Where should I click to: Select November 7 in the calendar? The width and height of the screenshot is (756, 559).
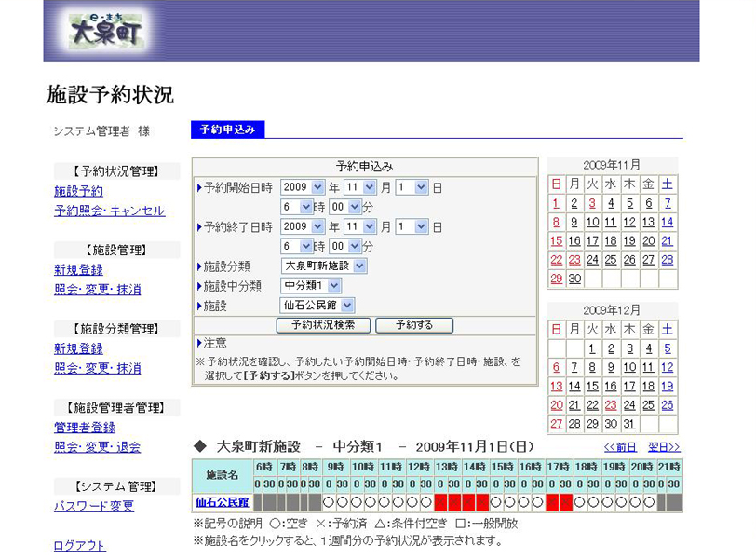(668, 203)
